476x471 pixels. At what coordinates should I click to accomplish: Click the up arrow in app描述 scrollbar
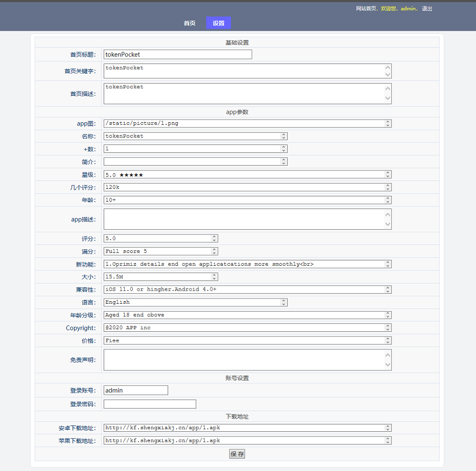tap(388, 215)
